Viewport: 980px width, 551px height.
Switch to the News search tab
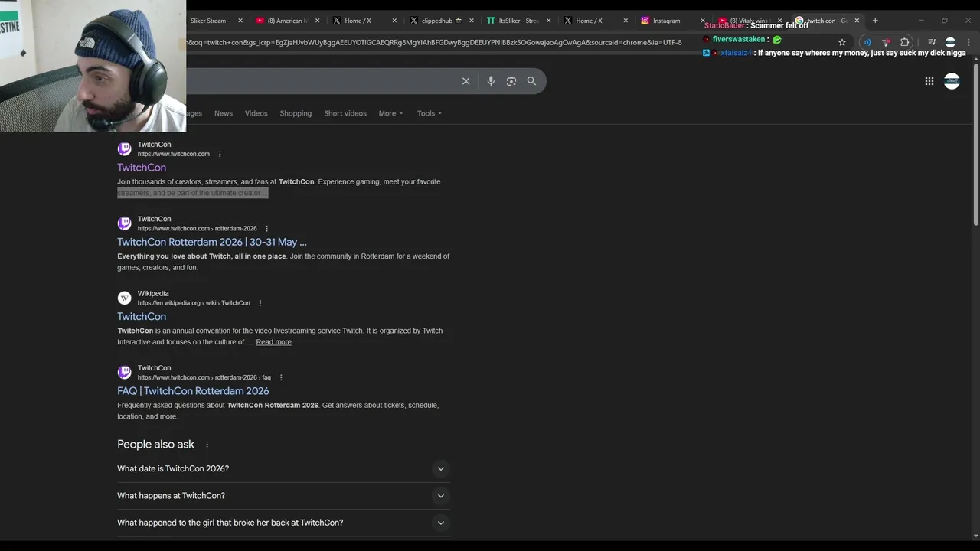(224, 113)
